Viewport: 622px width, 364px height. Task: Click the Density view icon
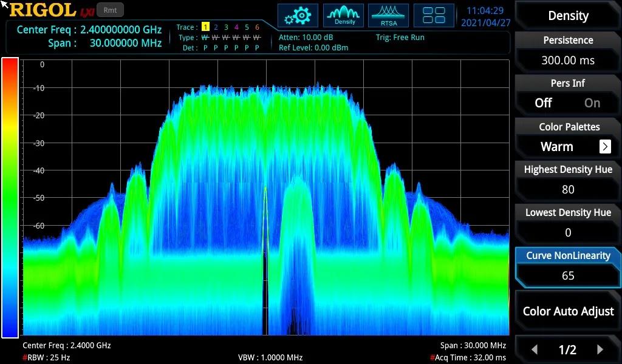[344, 16]
